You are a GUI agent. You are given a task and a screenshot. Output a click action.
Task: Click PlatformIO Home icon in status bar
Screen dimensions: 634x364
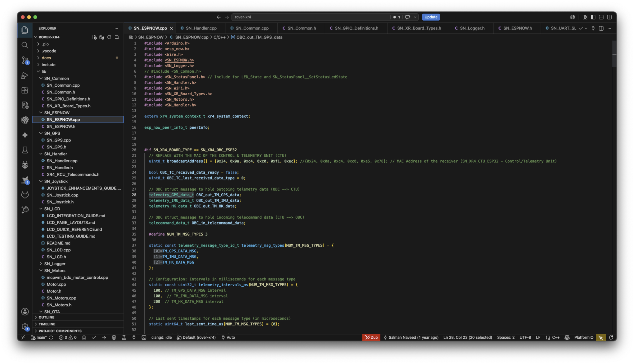84,337
